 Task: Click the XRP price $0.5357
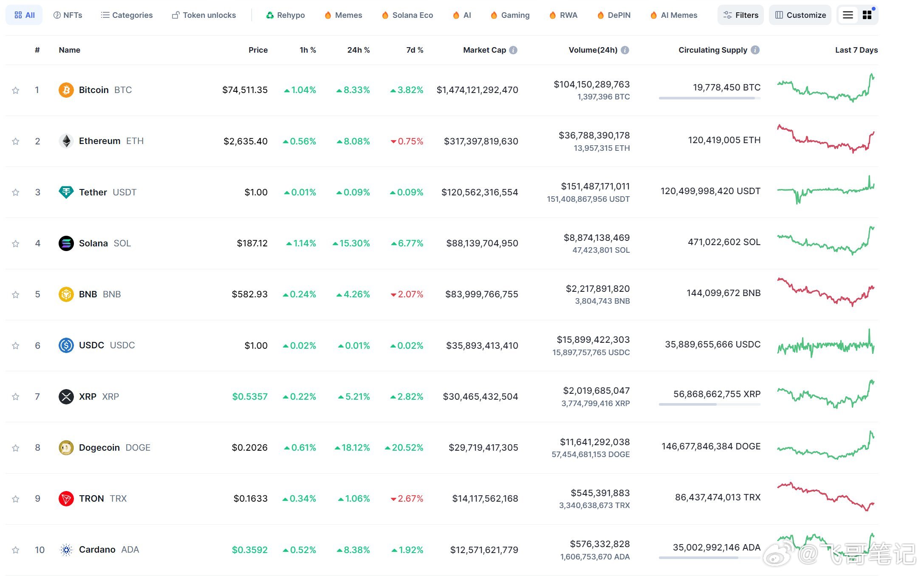(x=250, y=397)
